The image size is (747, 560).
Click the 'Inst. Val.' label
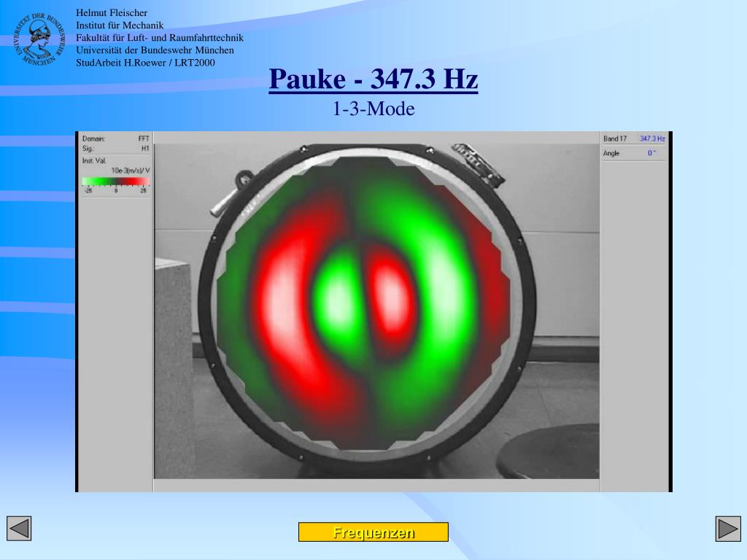[94, 161]
